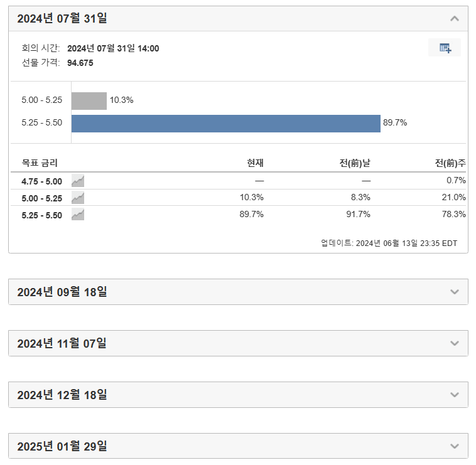
Task: Click the 2025년 01월 29일 header title
Action: tap(62, 446)
